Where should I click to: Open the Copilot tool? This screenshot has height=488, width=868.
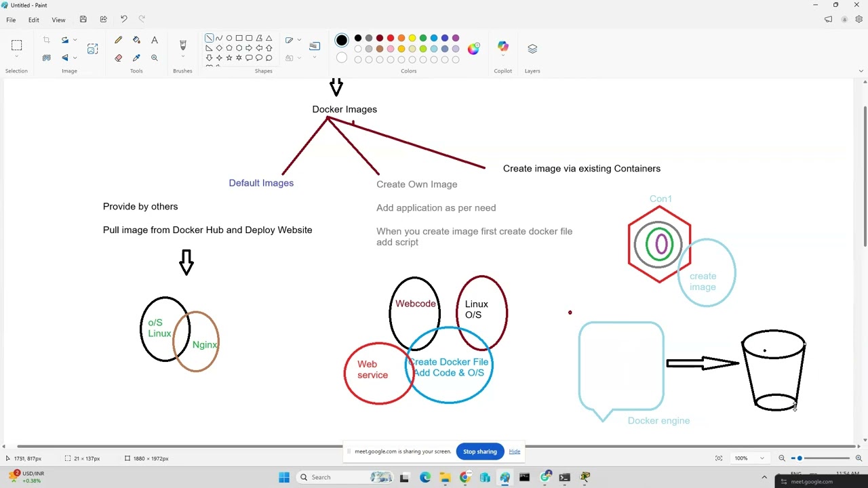[503, 47]
